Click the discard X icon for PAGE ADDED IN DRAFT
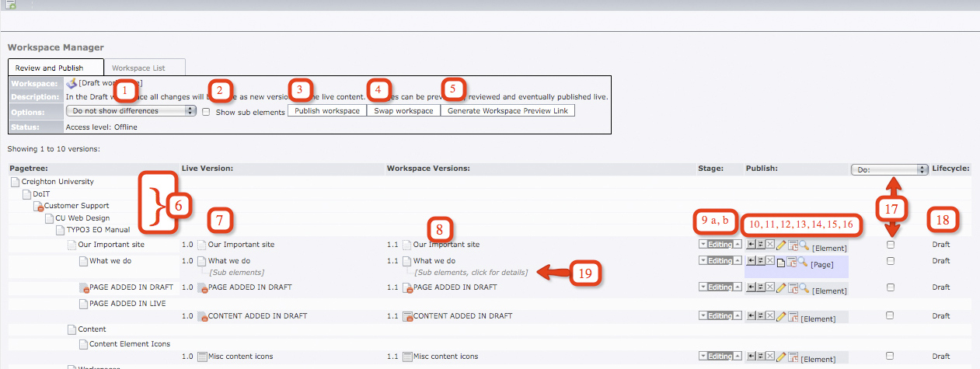This screenshot has height=369, width=980. click(x=770, y=288)
